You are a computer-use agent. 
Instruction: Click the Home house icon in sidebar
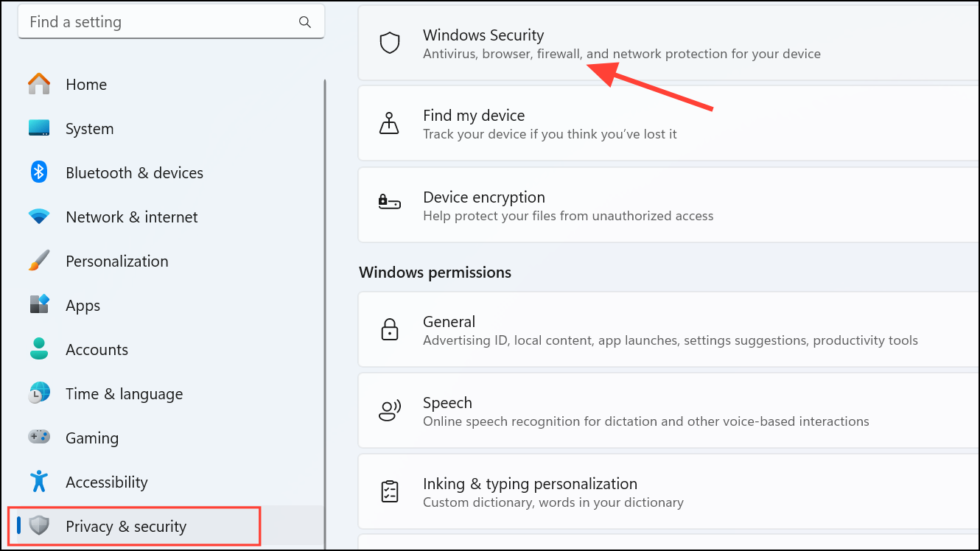39,84
